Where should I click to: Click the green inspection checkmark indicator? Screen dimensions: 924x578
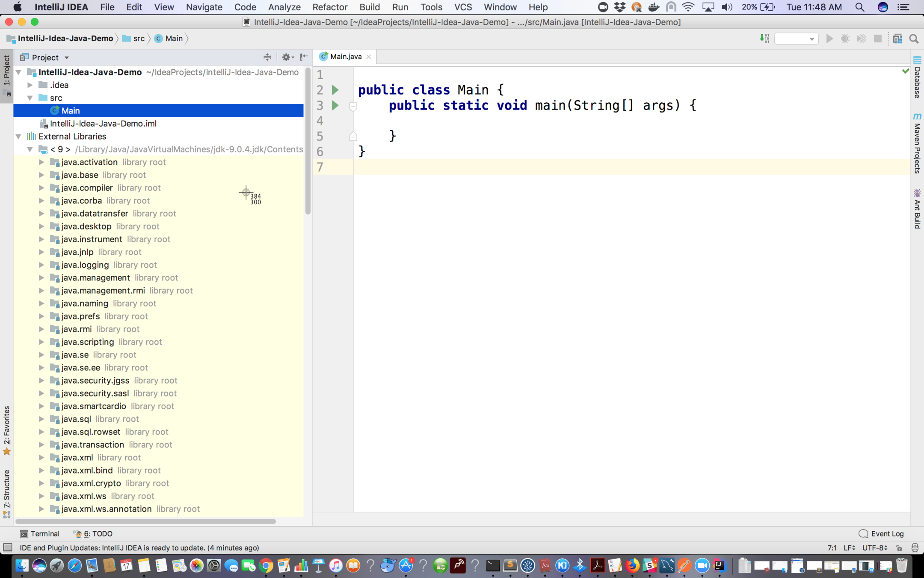point(905,71)
